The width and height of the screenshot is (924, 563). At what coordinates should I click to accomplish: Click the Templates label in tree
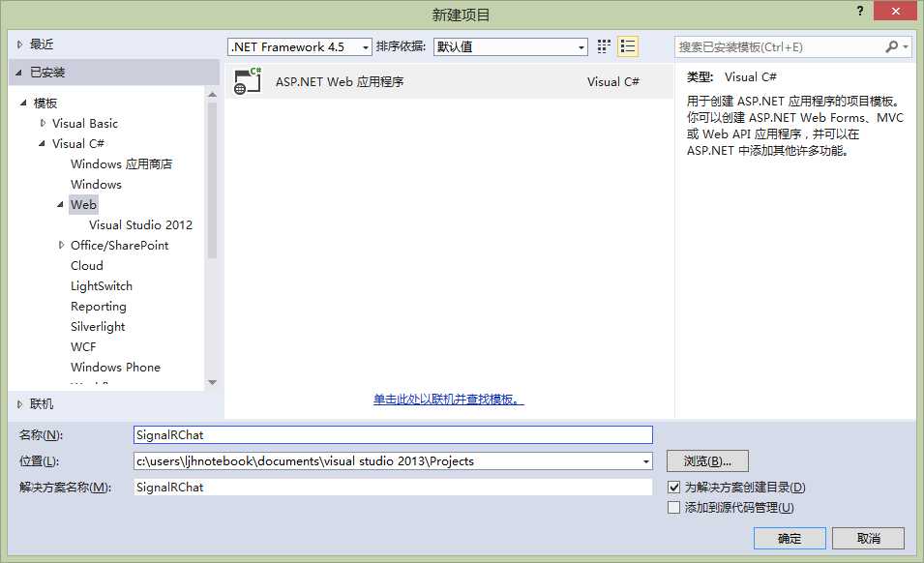tap(45, 104)
